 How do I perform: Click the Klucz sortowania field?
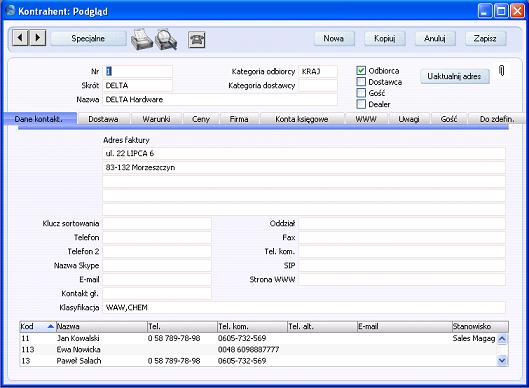pos(157,223)
